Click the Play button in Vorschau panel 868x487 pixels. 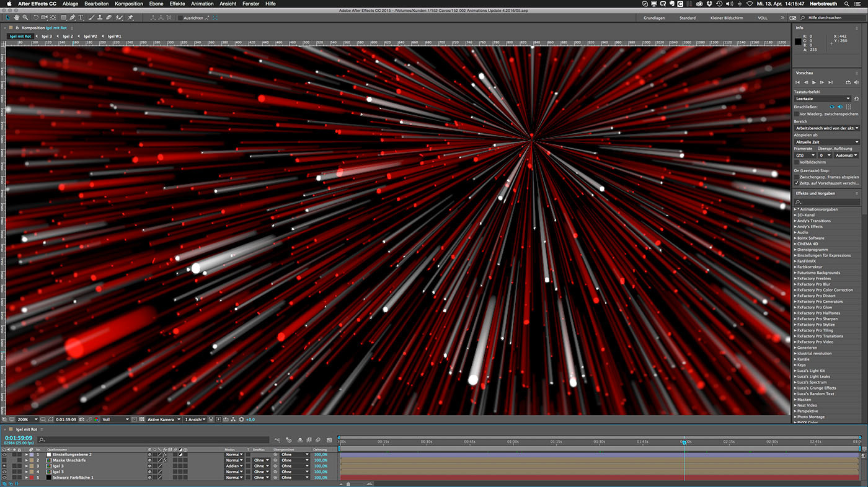click(814, 82)
